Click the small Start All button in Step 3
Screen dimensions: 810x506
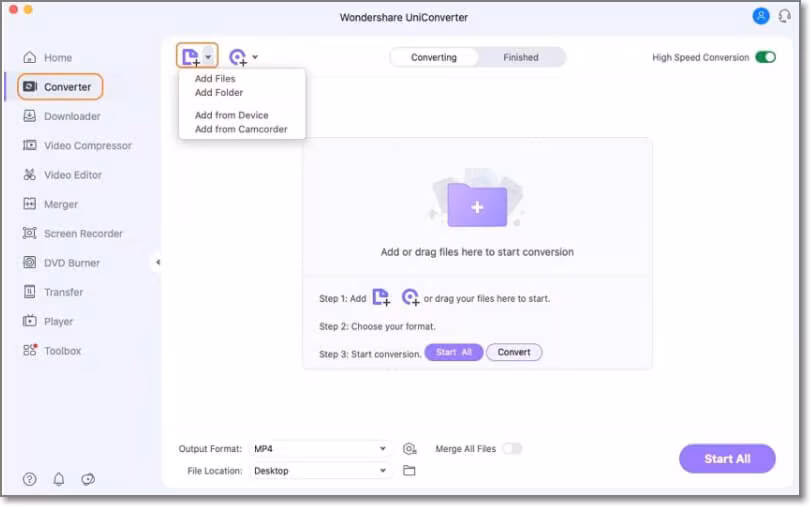tap(454, 352)
